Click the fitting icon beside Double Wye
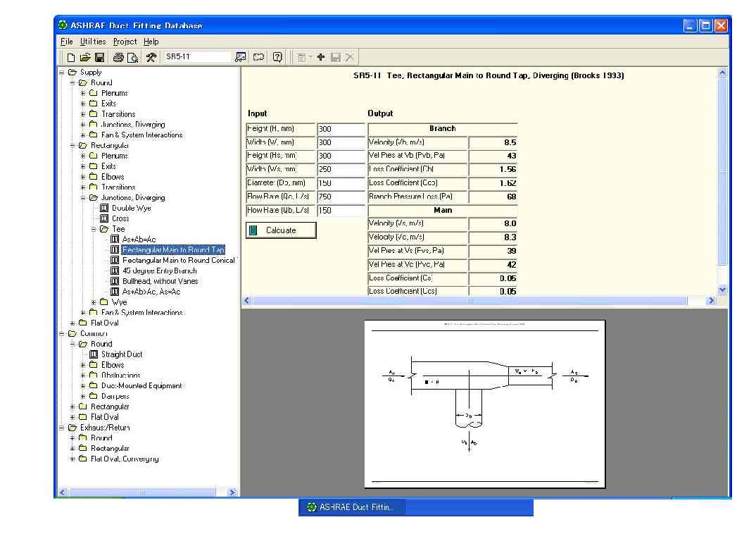Image resolution: width=756 pixels, height=534 pixels. click(x=104, y=208)
